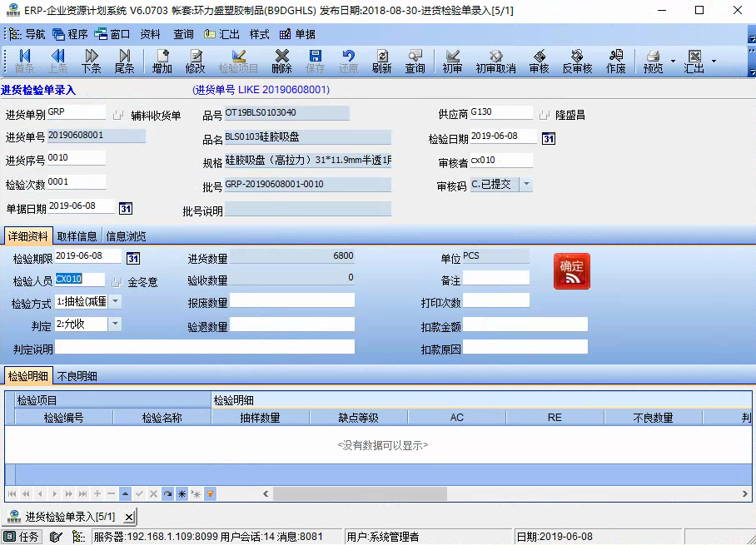
Task: Approve the document (审核)
Action: tap(539, 62)
